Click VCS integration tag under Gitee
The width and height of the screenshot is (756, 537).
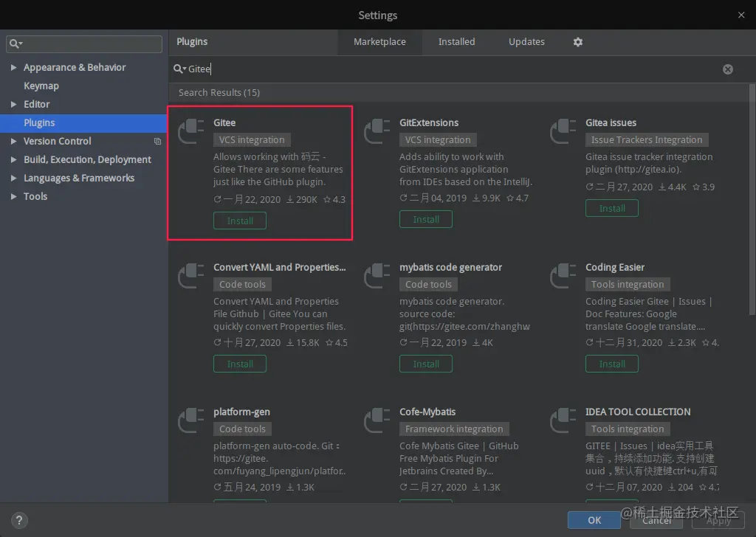252,139
